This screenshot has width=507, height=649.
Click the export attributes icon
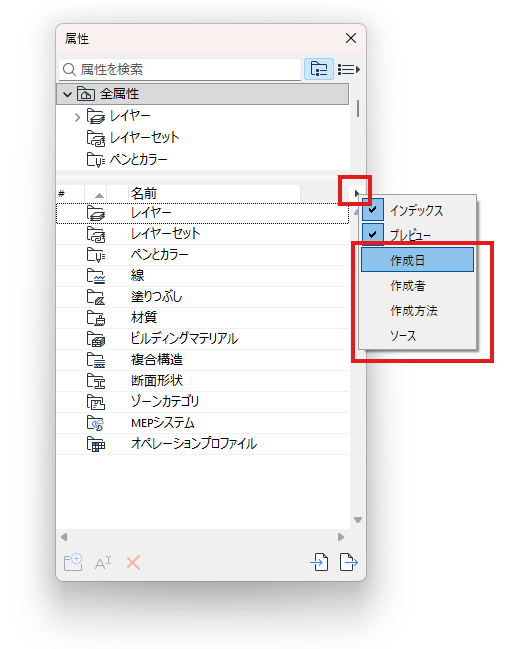[348, 562]
